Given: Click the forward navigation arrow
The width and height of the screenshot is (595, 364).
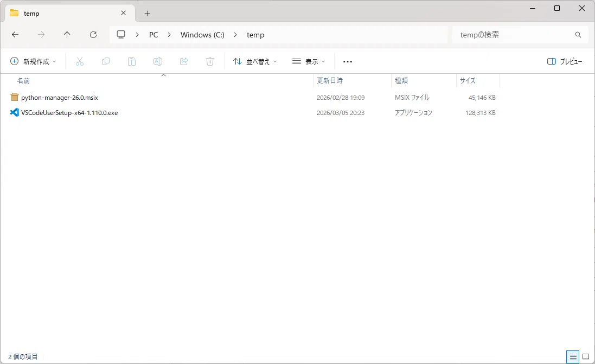Looking at the screenshot, I should (41, 35).
